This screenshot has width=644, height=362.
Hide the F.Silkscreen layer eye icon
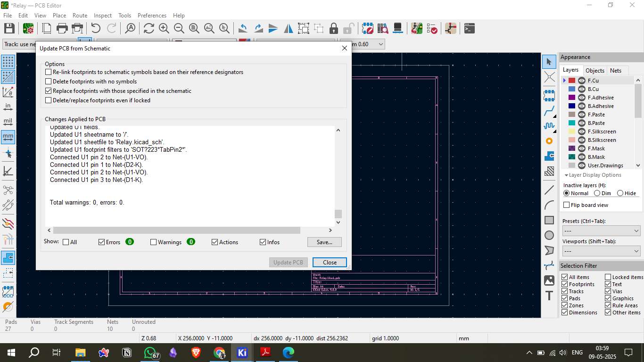pyautogui.click(x=582, y=132)
